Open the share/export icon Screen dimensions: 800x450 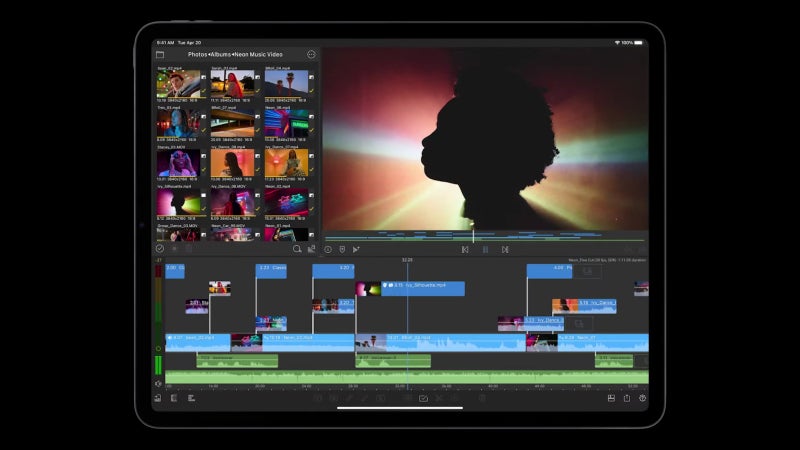(x=627, y=398)
